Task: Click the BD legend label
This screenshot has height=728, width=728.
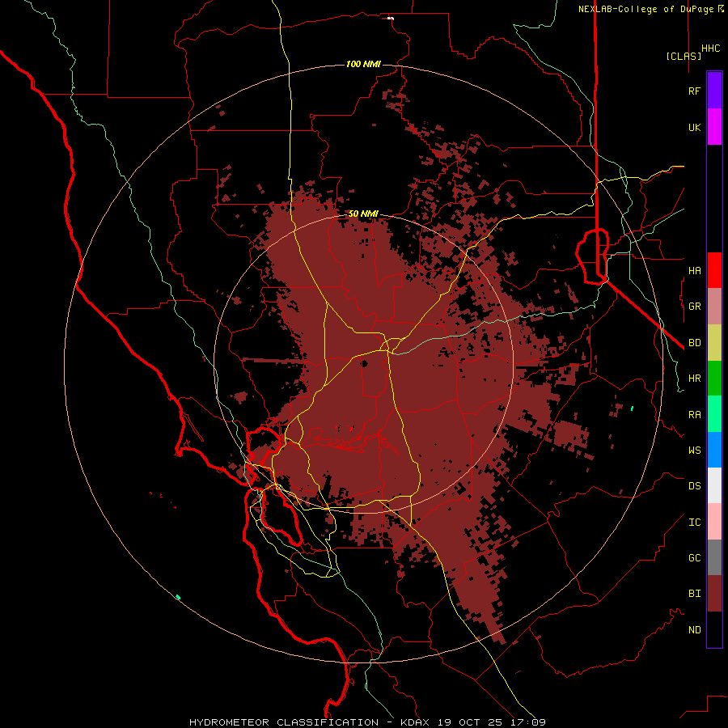Action: (x=695, y=343)
